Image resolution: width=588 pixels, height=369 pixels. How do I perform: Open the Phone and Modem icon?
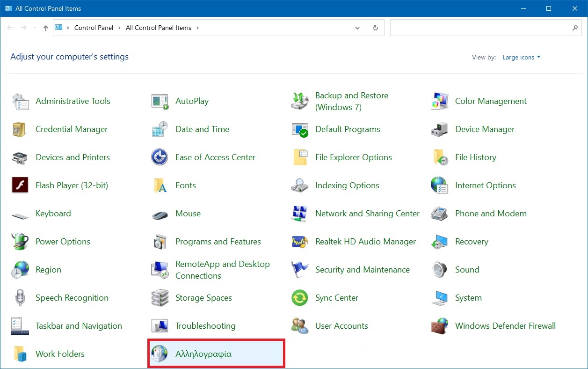click(x=440, y=214)
